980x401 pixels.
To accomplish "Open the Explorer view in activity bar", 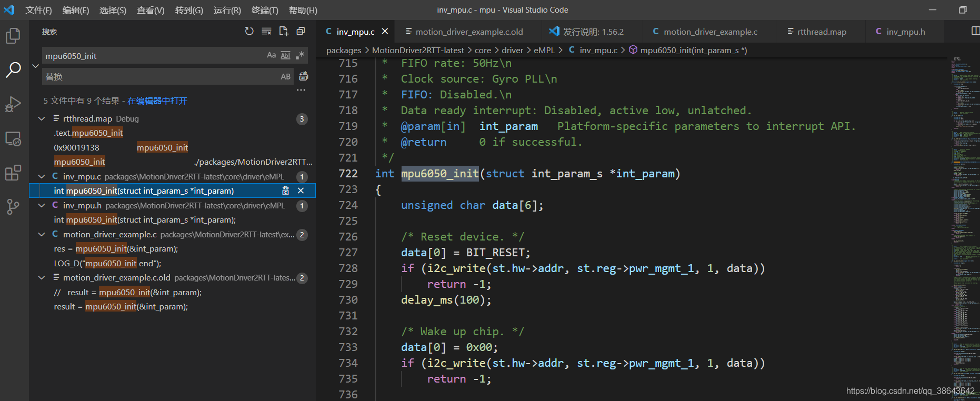I will coord(13,36).
